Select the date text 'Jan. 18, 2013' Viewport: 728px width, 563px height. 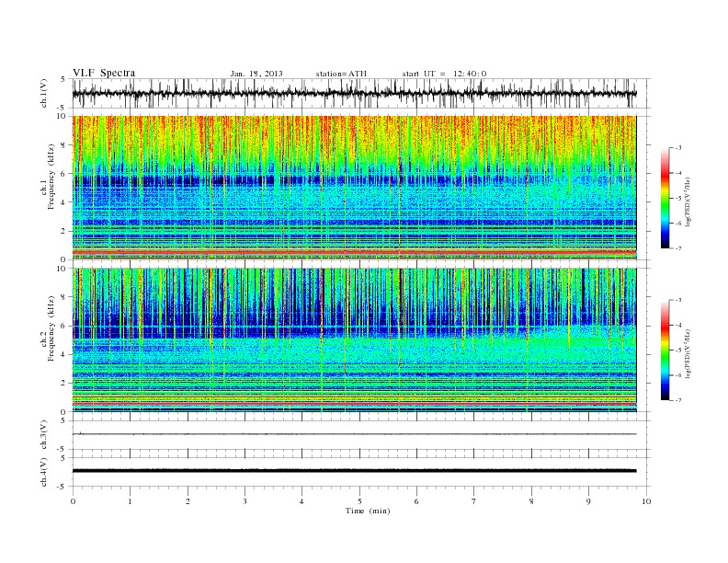256,74
